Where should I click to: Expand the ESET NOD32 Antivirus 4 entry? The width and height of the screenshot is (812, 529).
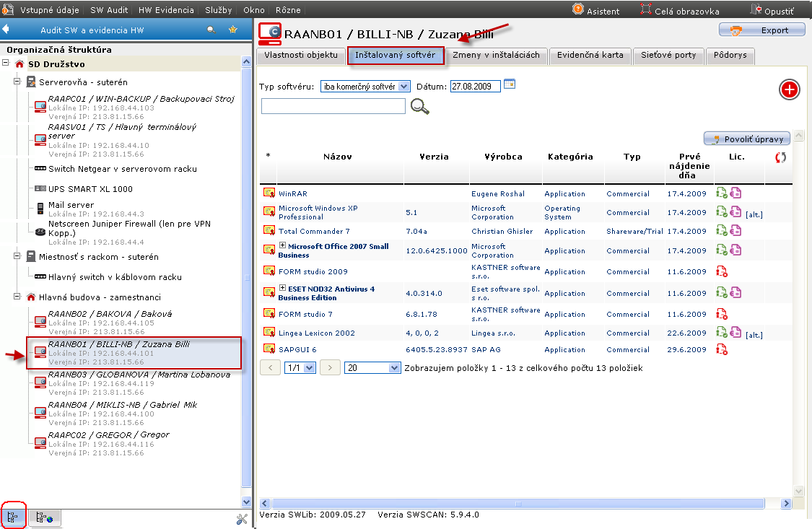[282, 288]
